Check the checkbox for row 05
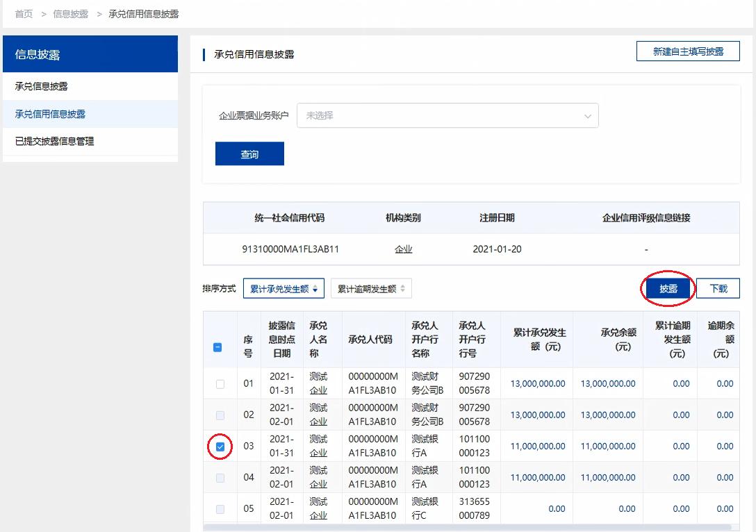Image resolution: width=756 pixels, height=532 pixels. [x=220, y=508]
